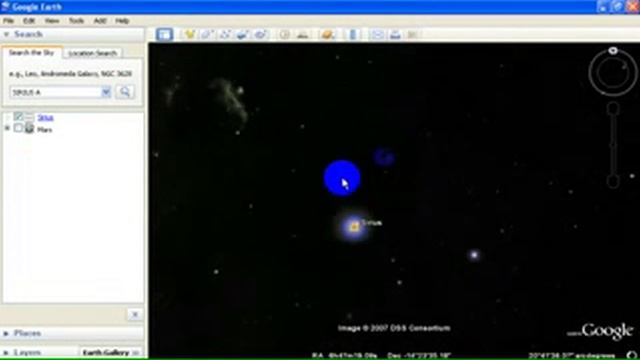Reset north using the compass N button
Image resolution: width=640 pixels, height=360 pixels.
[613, 51]
